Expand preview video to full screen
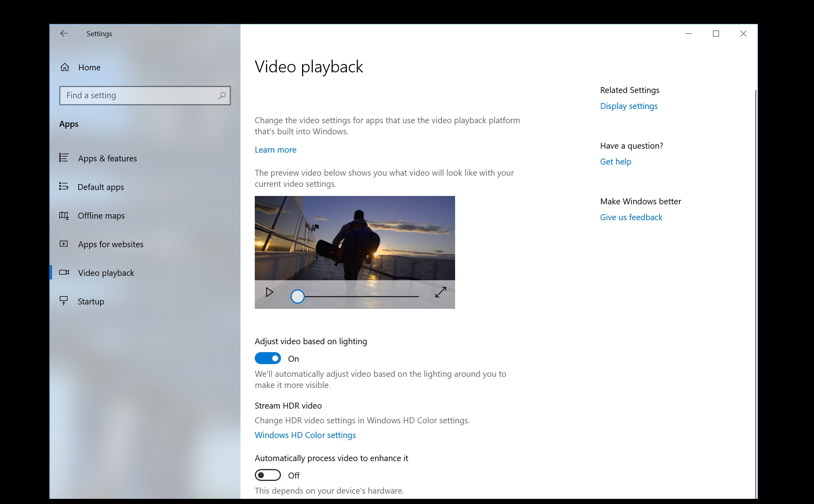The width and height of the screenshot is (814, 504). pos(440,292)
